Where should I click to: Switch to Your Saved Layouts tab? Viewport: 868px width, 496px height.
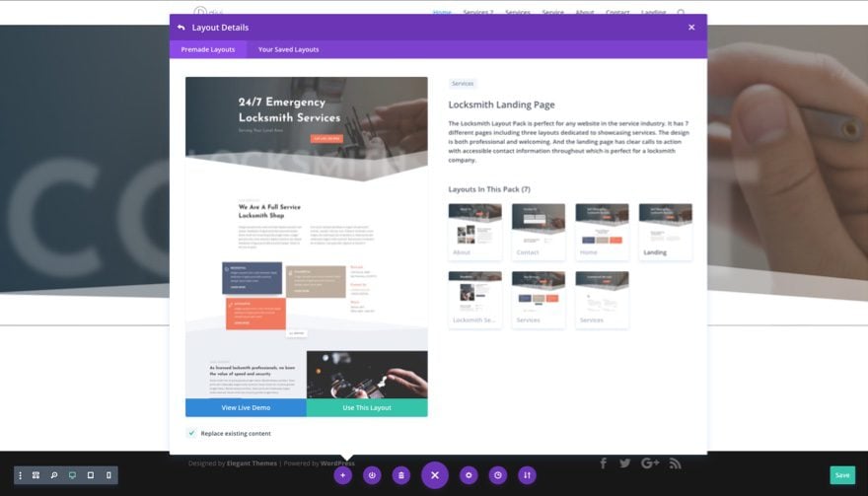[288, 49]
